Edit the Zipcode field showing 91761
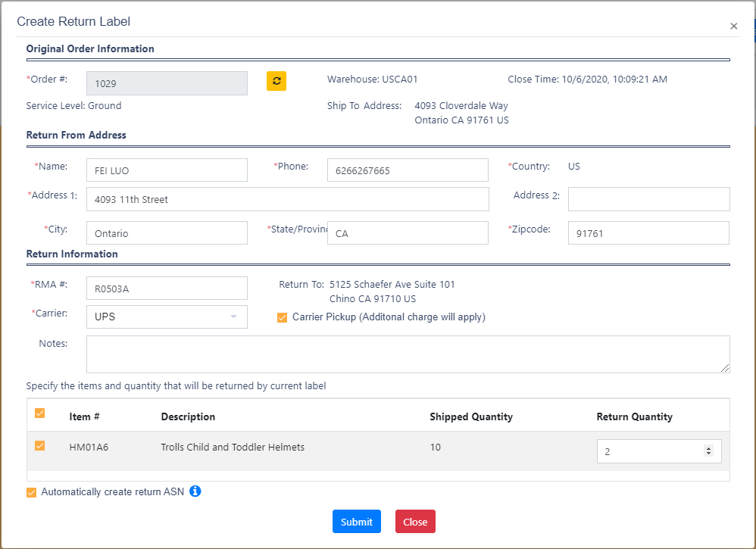Image resolution: width=756 pixels, height=549 pixels. click(x=648, y=232)
